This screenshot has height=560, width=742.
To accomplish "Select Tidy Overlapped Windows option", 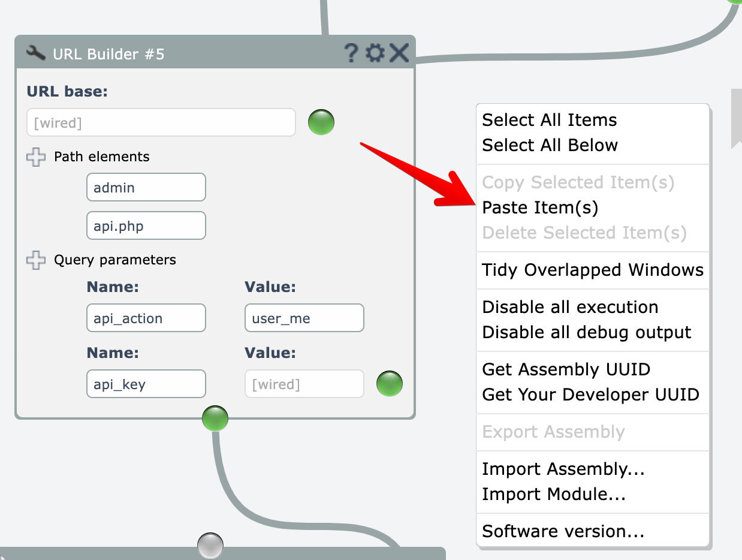I will click(592, 270).
